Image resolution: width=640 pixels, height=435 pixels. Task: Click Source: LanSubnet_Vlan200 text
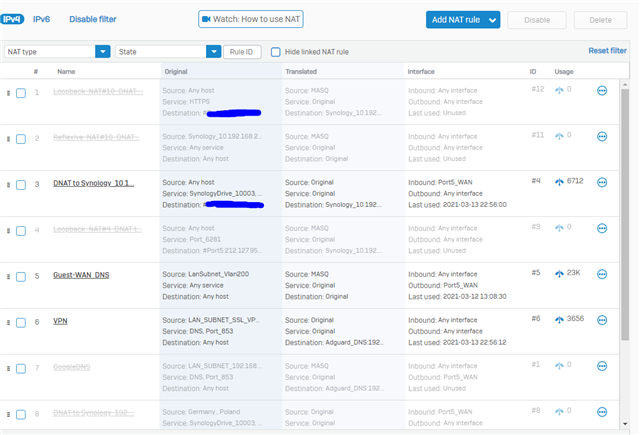(x=205, y=274)
